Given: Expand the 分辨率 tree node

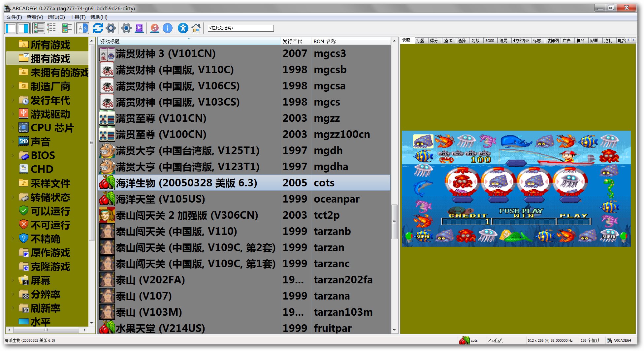Looking at the screenshot, I should (x=13, y=294).
